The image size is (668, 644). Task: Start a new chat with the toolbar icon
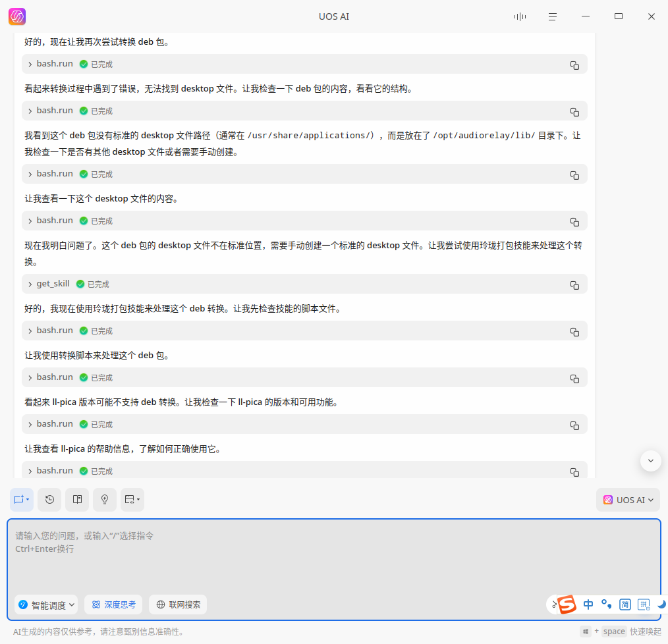tap(21, 500)
